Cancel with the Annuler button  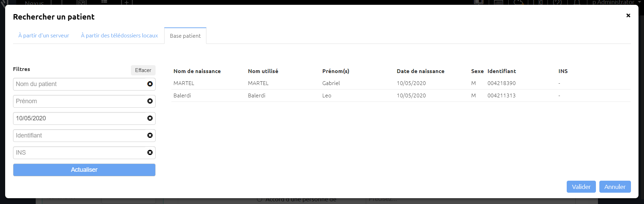(x=615, y=187)
